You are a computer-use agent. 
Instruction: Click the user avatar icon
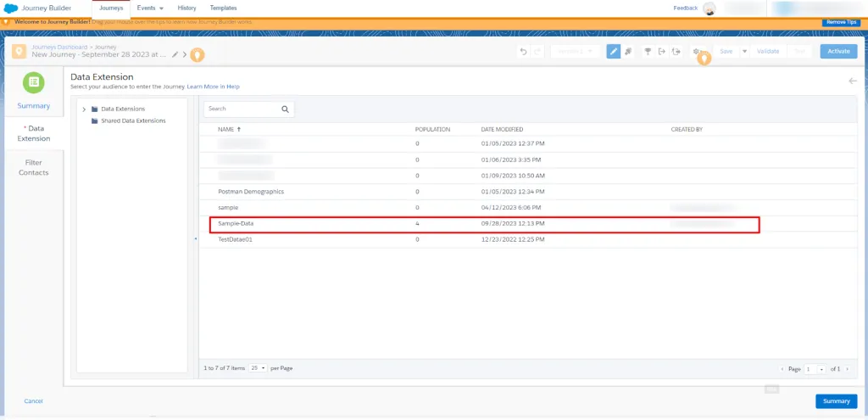[709, 8]
